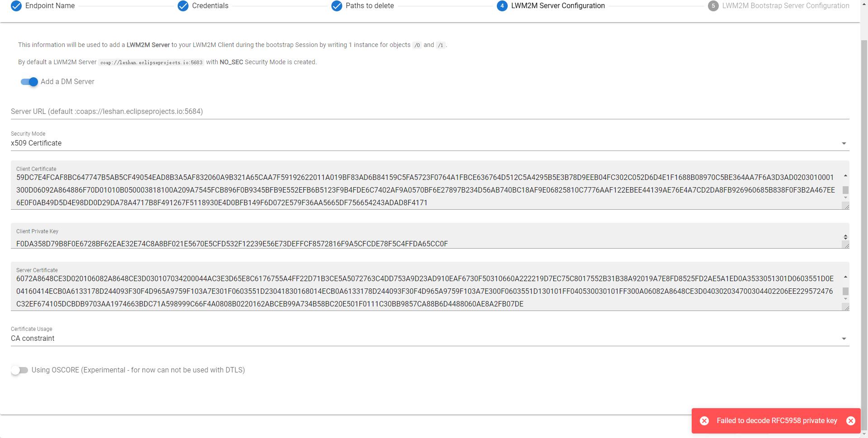This screenshot has height=438, width=868.
Task: Click the /0 object chip in the description
Action: pyautogui.click(x=416, y=45)
